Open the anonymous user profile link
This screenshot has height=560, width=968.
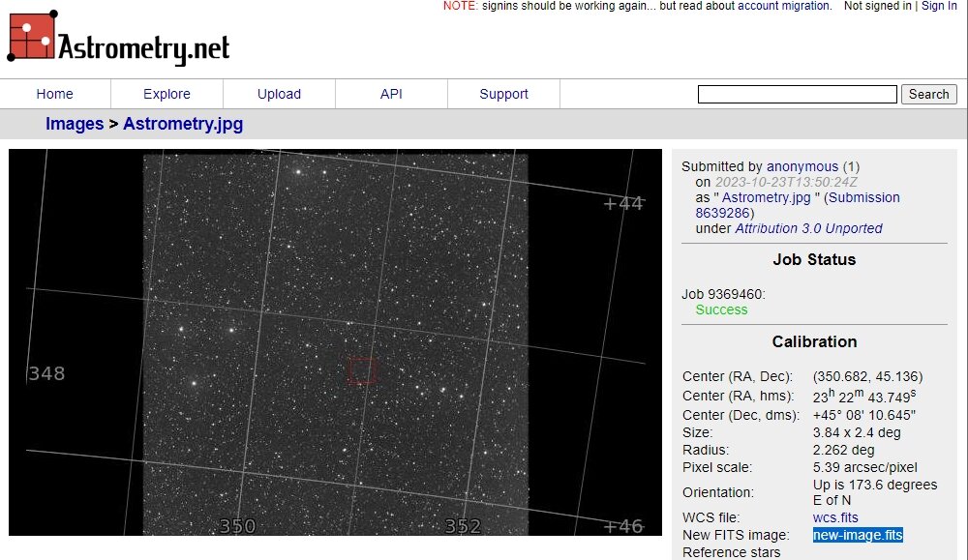click(802, 166)
